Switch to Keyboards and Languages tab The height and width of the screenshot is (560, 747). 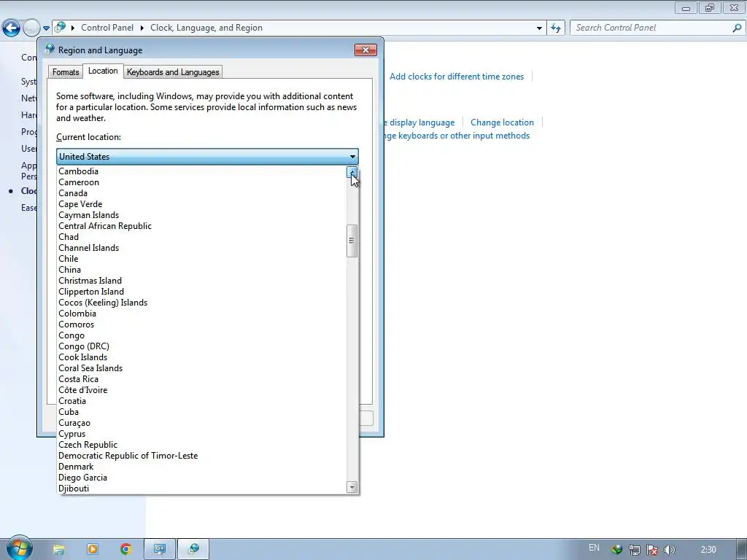173,72
